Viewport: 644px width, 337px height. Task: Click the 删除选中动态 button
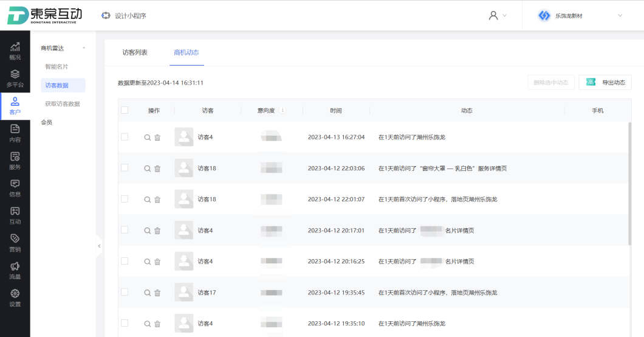(x=551, y=82)
